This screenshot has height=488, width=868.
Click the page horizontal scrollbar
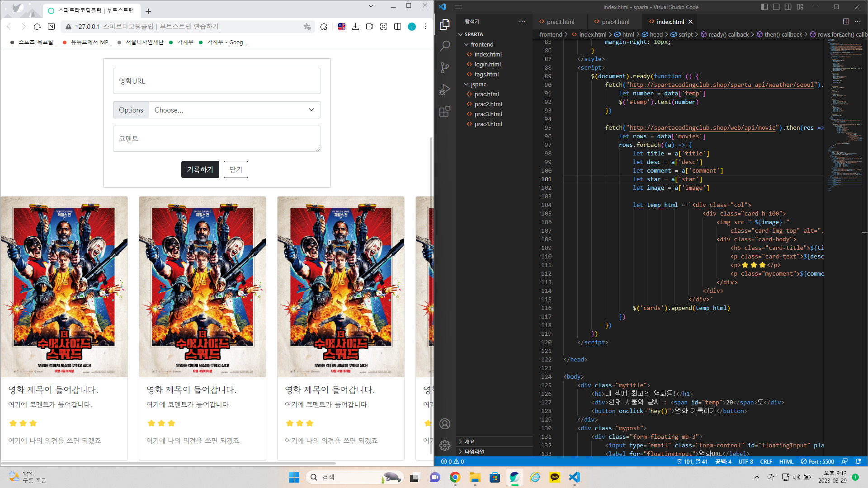168,463
